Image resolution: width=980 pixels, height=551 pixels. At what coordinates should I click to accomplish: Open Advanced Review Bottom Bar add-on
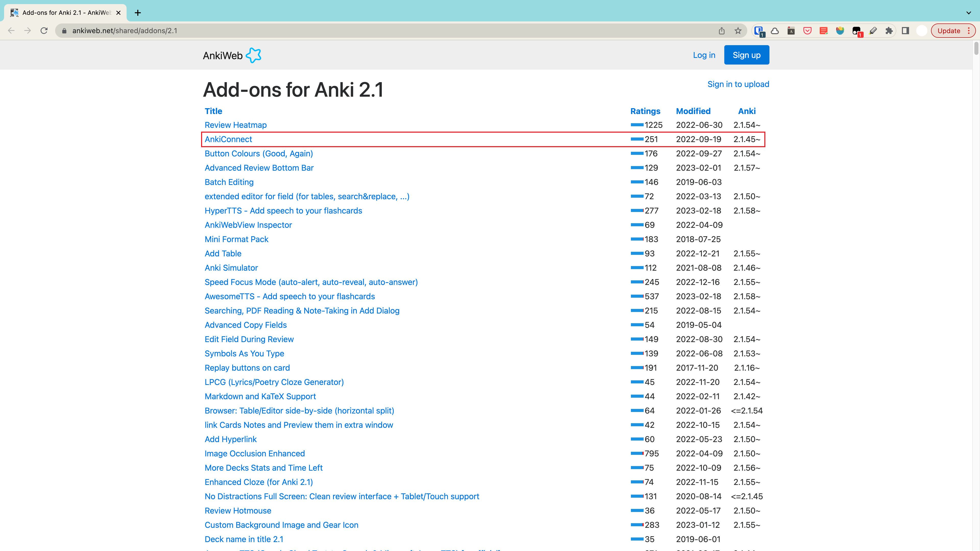[x=259, y=168]
